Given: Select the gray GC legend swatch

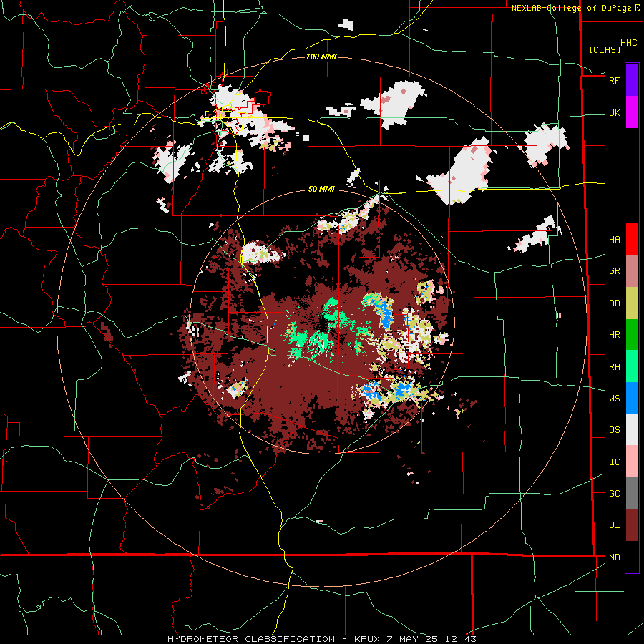Looking at the screenshot, I should click(632, 493).
